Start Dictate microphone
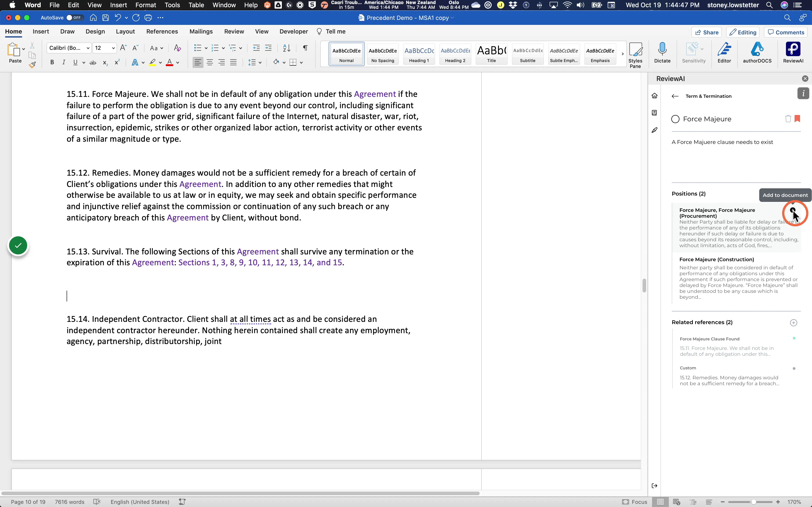 [x=662, y=53]
